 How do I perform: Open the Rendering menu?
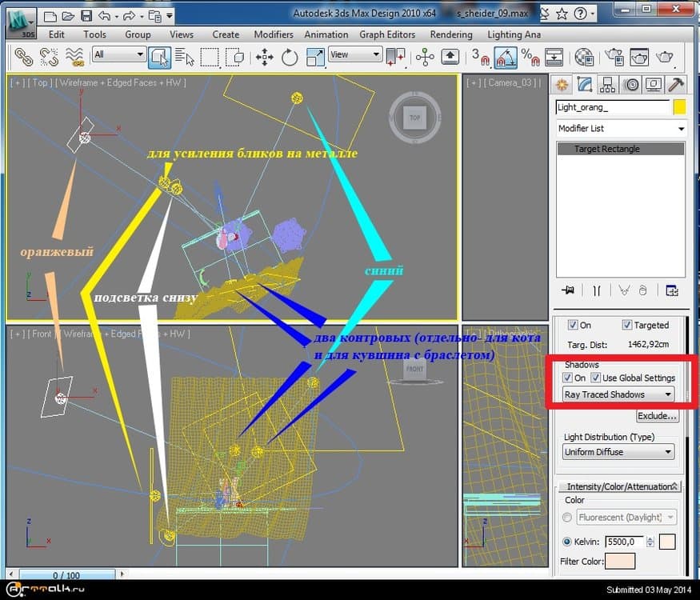click(x=451, y=34)
